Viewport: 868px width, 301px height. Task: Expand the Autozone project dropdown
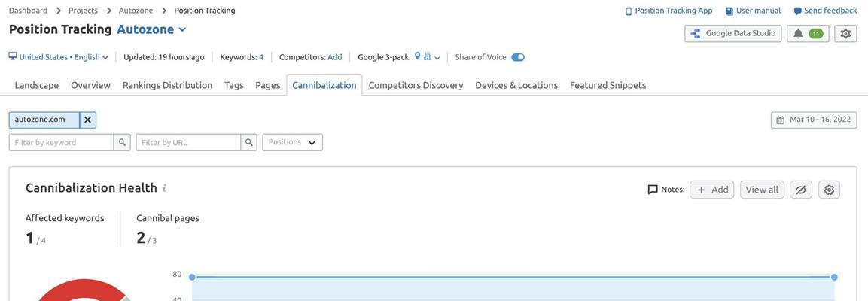point(151,29)
